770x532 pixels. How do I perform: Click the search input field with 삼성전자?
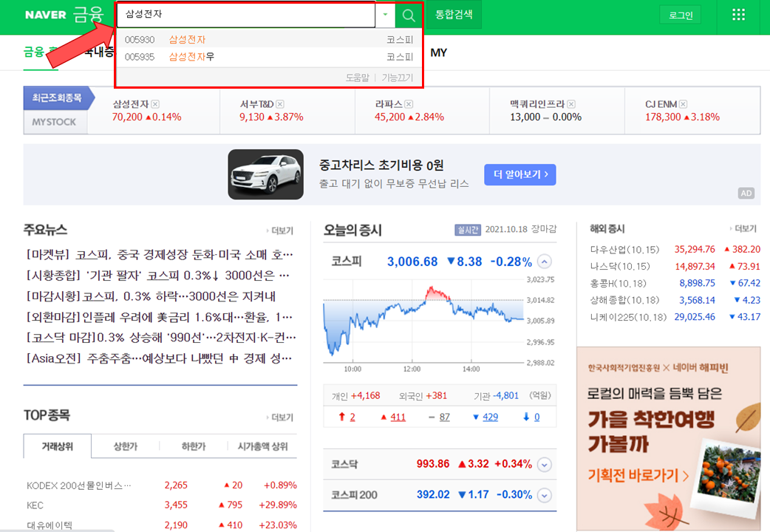click(x=246, y=15)
